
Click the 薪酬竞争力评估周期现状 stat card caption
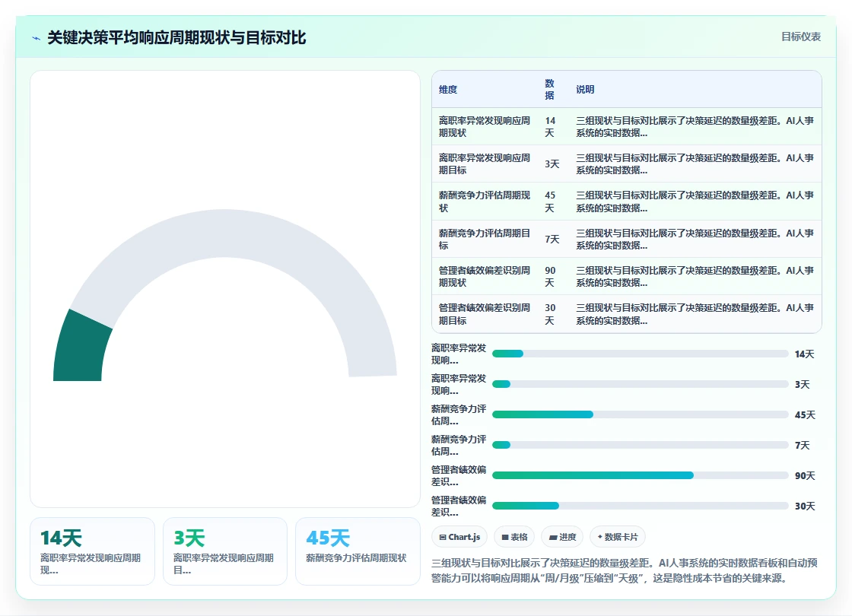(x=356, y=558)
